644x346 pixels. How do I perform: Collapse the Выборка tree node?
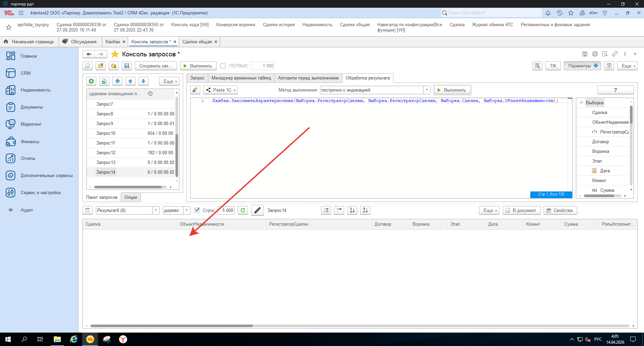coord(582,103)
